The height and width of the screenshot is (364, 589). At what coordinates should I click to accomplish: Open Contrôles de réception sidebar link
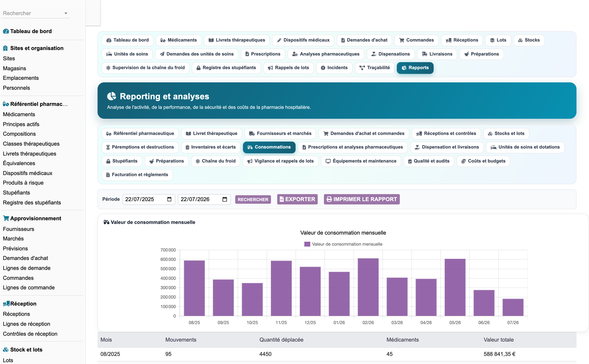tap(30, 334)
